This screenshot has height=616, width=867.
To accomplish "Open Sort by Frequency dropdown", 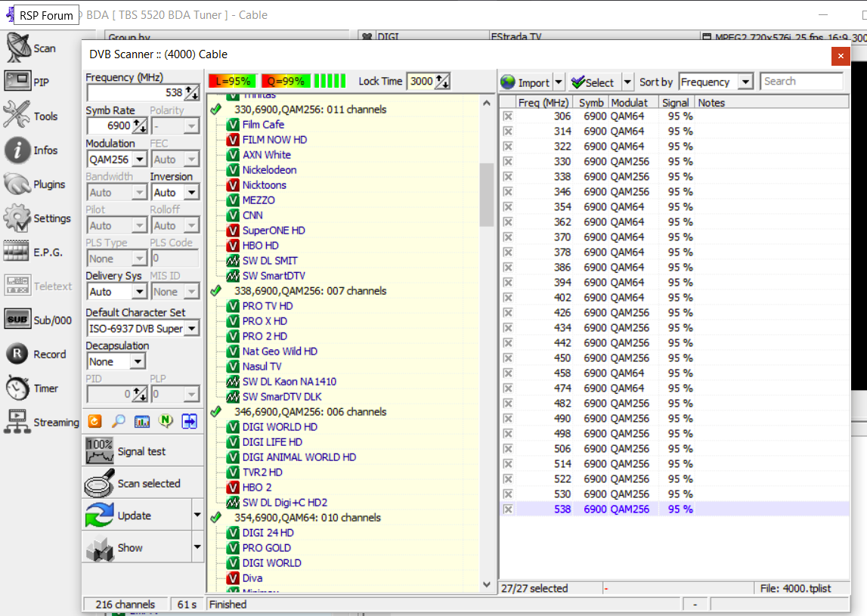I will tap(745, 82).
